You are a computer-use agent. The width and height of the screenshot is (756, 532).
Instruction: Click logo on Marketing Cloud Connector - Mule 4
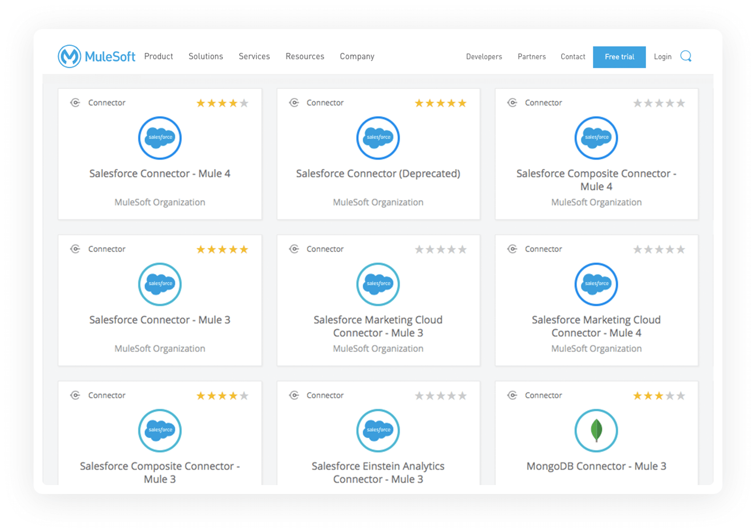tap(596, 284)
